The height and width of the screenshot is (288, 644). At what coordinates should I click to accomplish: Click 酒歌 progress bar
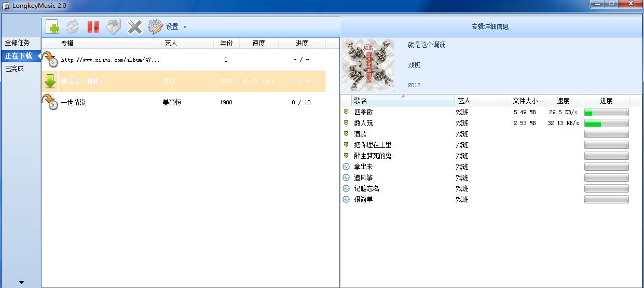(x=606, y=134)
